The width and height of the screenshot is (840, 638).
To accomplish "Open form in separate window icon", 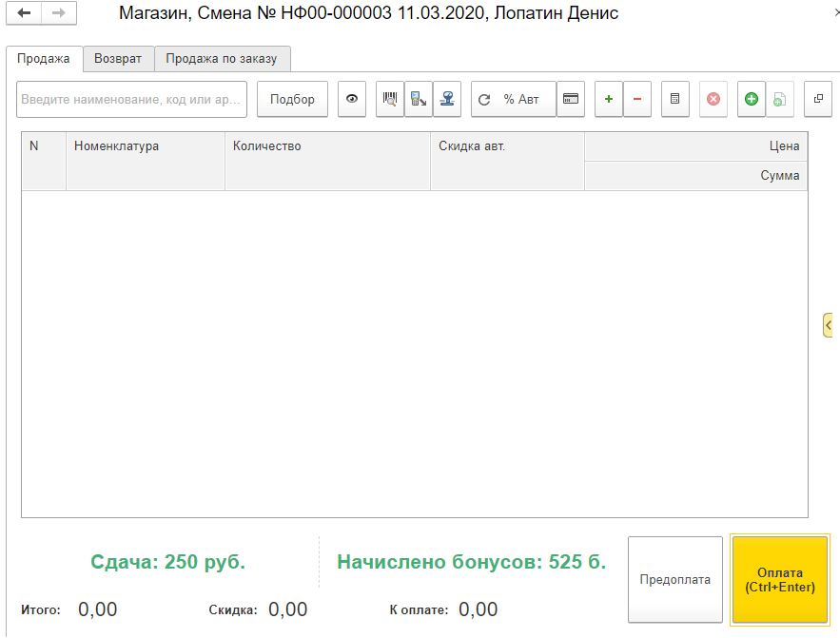I will pyautogui.click(x=818, y=99).
